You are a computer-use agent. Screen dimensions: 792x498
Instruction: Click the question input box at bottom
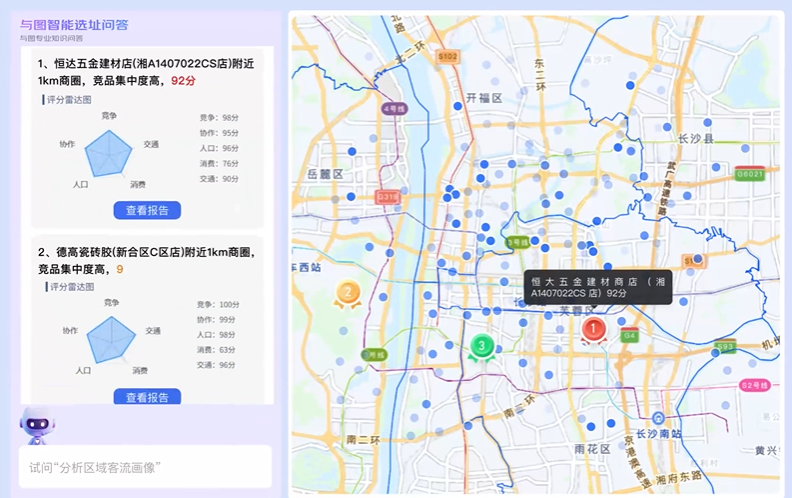pos(145,467)
